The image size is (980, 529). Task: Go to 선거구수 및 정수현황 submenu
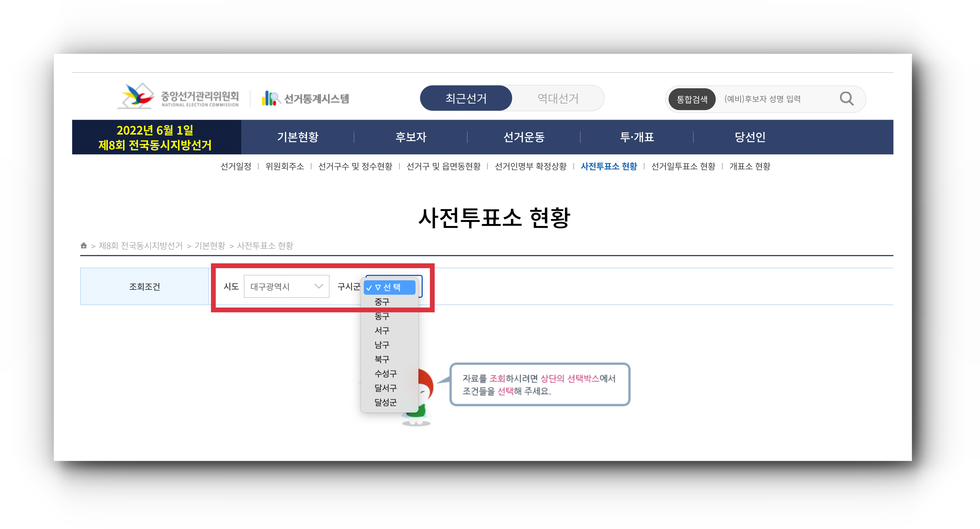tap(355, 166)
